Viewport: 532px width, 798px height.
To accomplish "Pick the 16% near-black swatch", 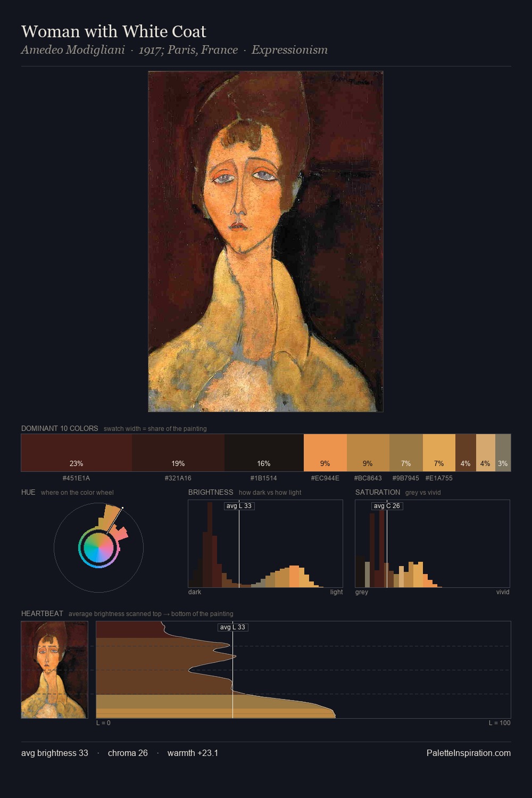I will tap(264, 453).
